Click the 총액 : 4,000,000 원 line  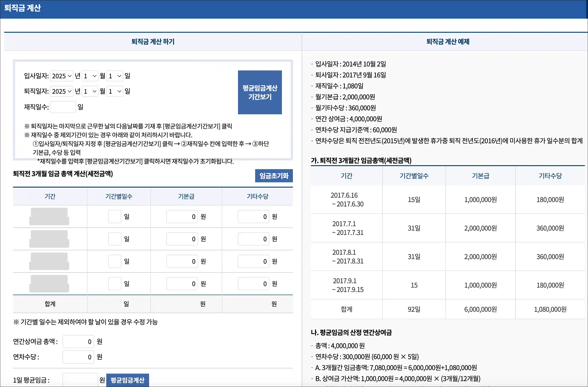pos(340,346)
